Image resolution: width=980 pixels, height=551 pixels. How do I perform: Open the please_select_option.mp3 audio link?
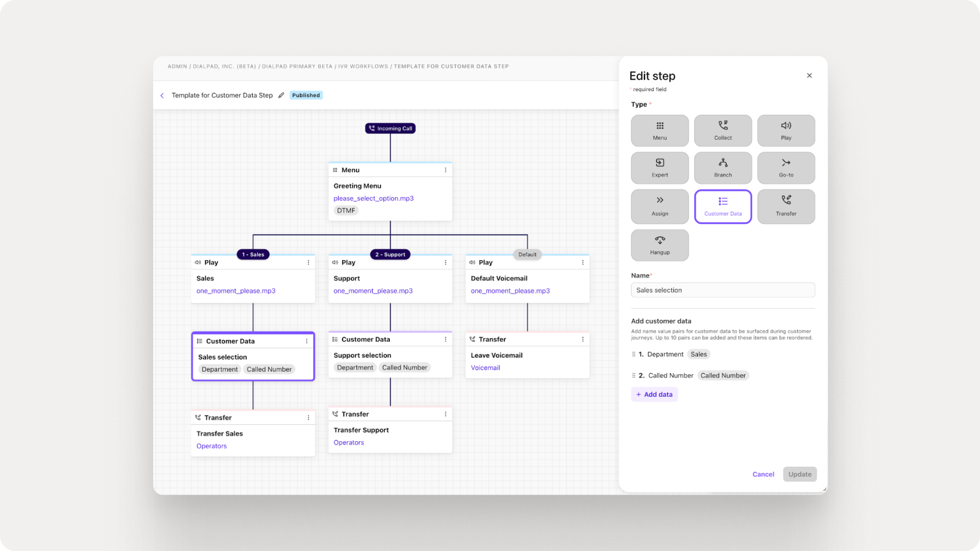[373, 198]
